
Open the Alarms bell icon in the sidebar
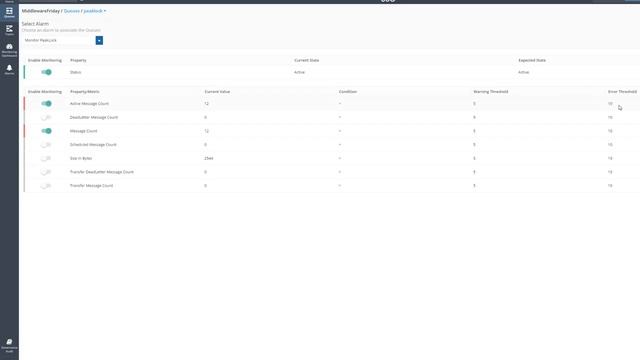[x=9, y=69]
